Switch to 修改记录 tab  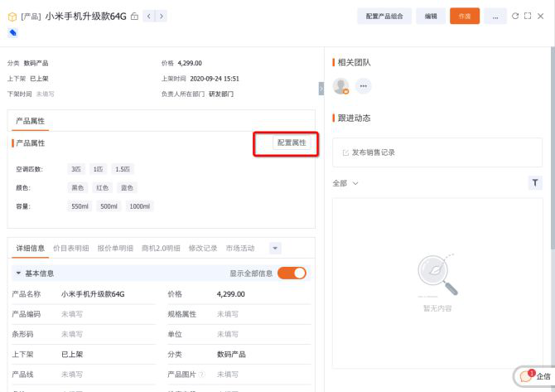[203, 248]
